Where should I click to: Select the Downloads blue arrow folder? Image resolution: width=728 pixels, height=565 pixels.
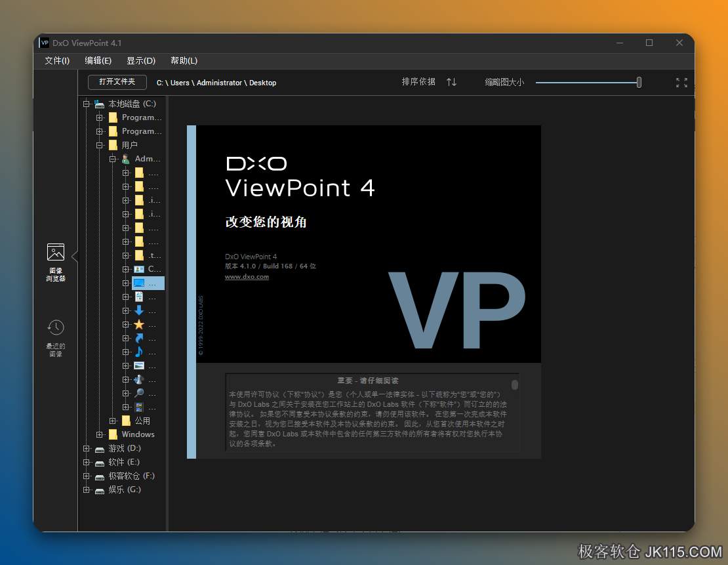point(139,310)
